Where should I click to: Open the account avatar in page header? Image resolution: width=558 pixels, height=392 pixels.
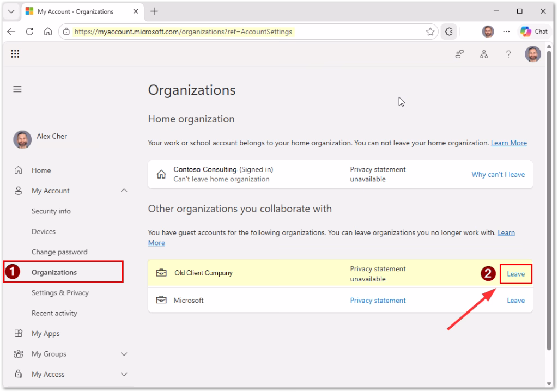click(x=532, y=54)
